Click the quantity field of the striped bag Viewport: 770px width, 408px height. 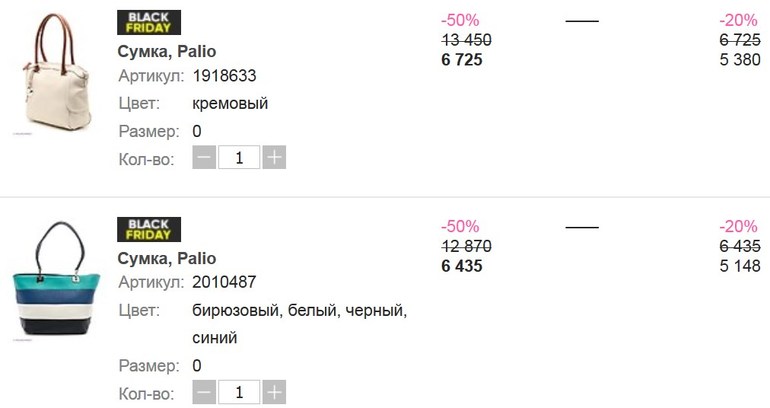point(239,392)
